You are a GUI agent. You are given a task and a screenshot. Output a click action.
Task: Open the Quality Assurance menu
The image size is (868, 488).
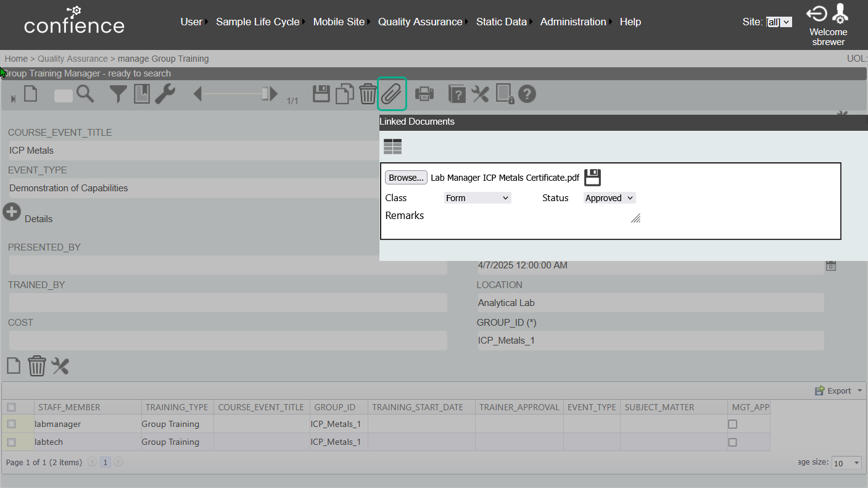tap(420, 22)
